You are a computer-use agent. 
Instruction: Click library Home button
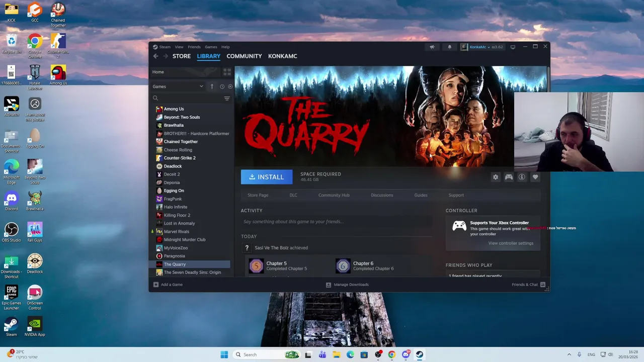(x=185, y=72)
